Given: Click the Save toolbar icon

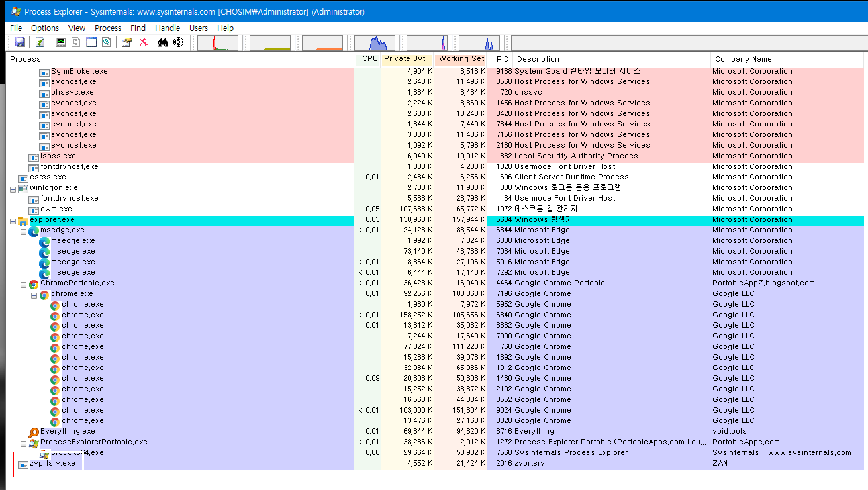Looking at the screenshot, I should tap(20, 42).
